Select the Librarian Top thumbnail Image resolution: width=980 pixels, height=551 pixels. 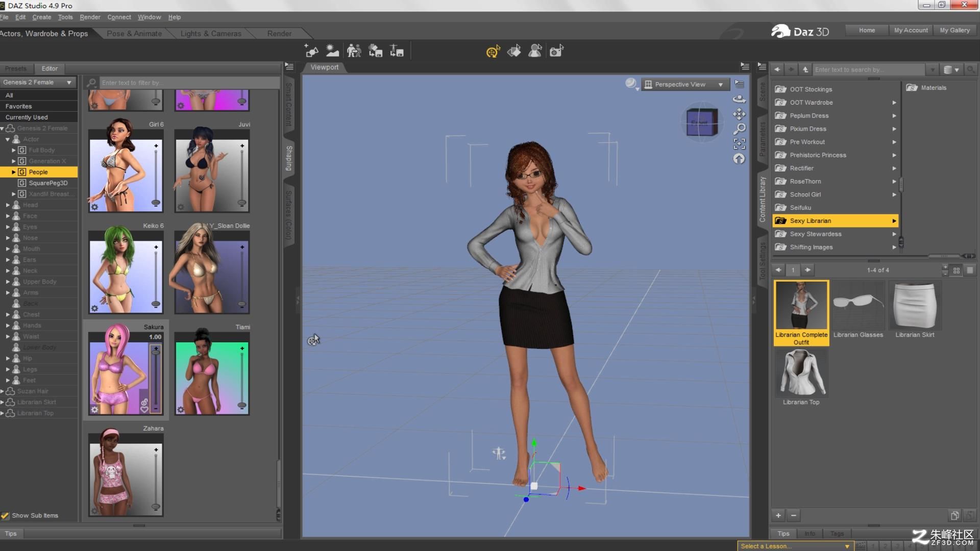[x=801, y=377]
